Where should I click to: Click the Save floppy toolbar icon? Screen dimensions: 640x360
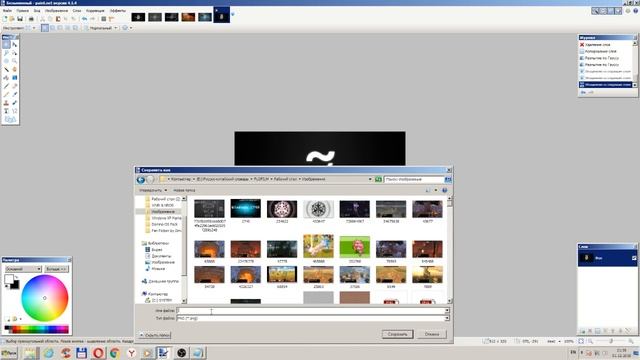coord(20,19)
